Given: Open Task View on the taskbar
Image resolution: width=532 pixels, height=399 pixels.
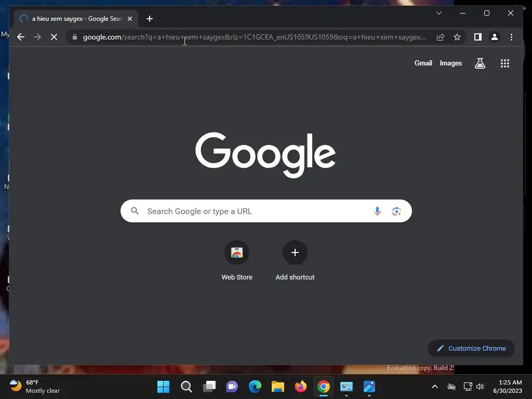Looking at the screenshot, I should pyautogui.click(x=209, y=387).
